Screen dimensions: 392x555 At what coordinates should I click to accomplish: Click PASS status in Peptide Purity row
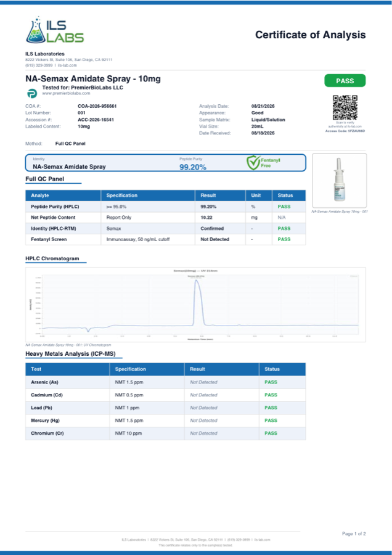(284, 207)
